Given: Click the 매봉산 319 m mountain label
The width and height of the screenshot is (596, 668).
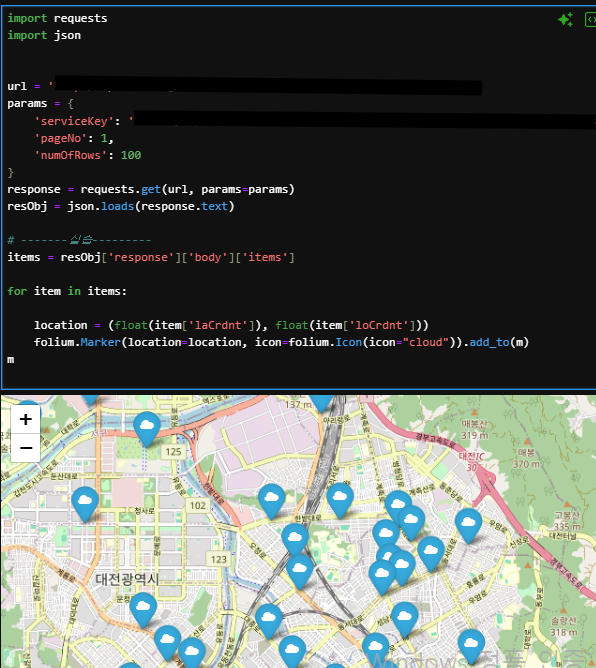Looking at the screenshot, I should (474, 429).
